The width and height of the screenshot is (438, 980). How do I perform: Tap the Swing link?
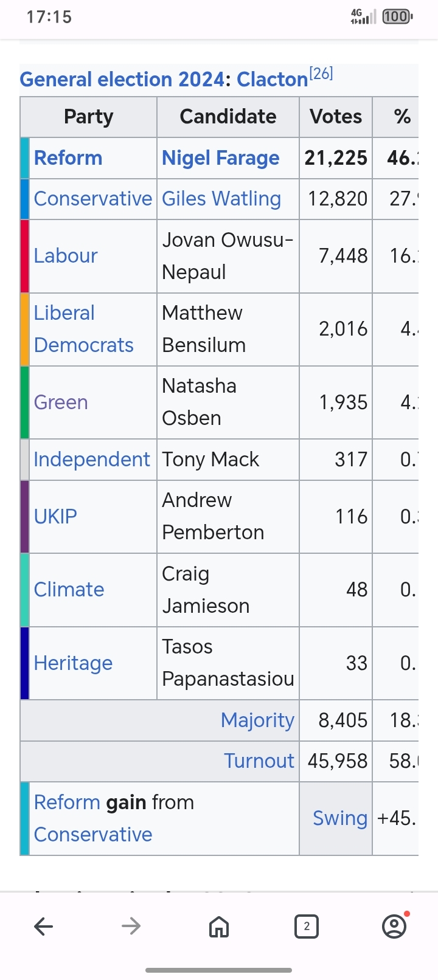[340, 818]
